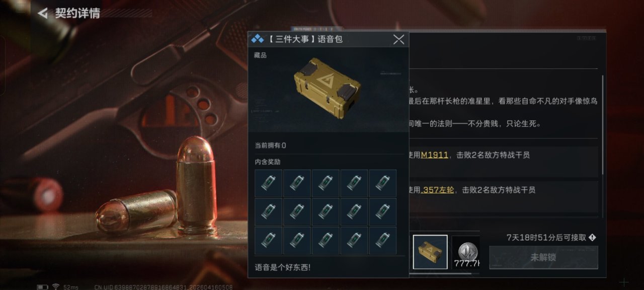Image resolution: width=644 pixels, height=290 pixels.
Task: Close the 三件大事 语音包 popup
Action: pos(398,39)
